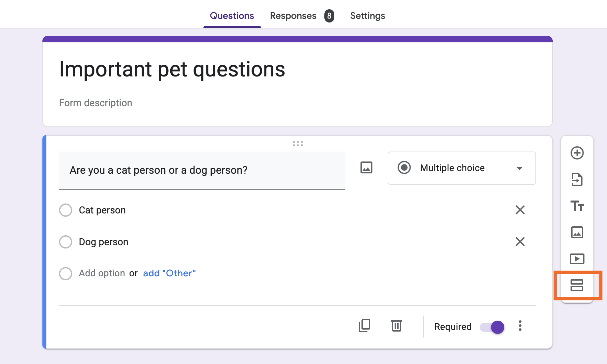
Task: Edit the cat or dog person question text
Action: click(x=202, y=170)
